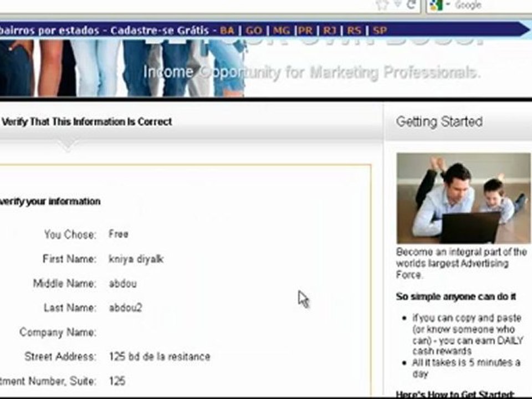
Task: Click 'Here's How to Get Started' heading
Action: coord(455,395)
